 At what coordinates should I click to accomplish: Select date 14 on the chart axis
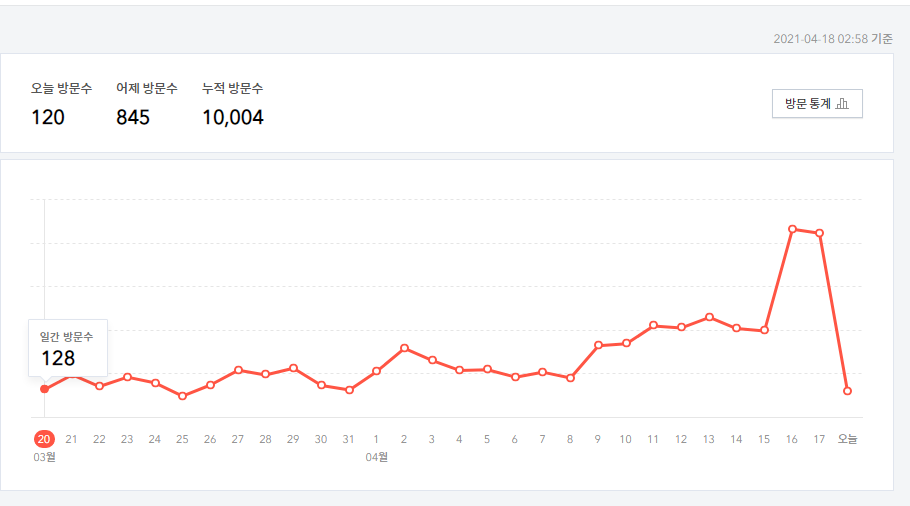(x=736, y=439)
